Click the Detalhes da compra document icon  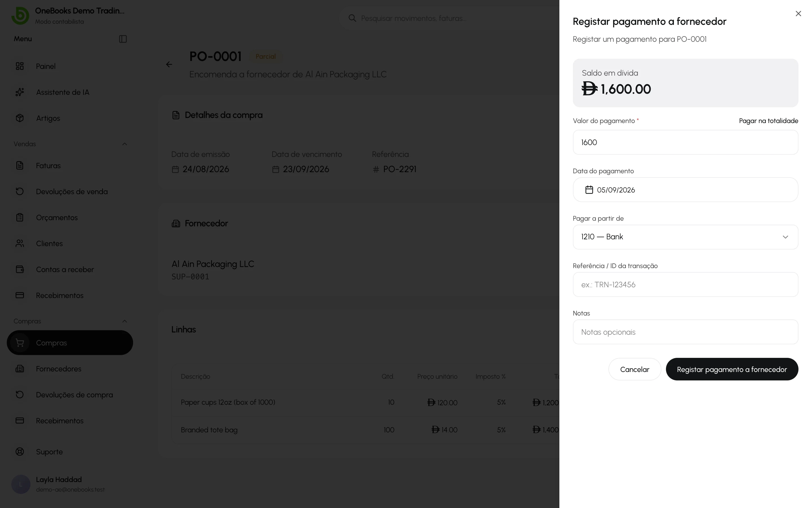click(x=176, y=115)
